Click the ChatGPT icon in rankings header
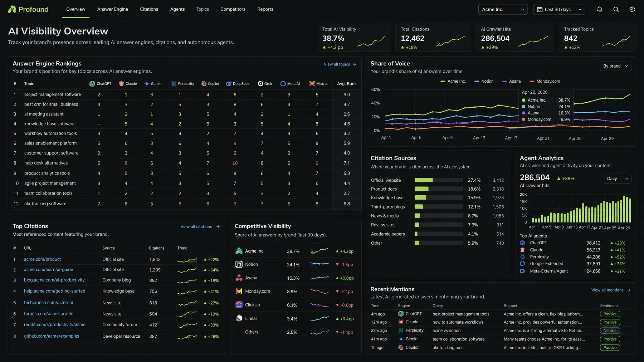 (x=92, y=84)
